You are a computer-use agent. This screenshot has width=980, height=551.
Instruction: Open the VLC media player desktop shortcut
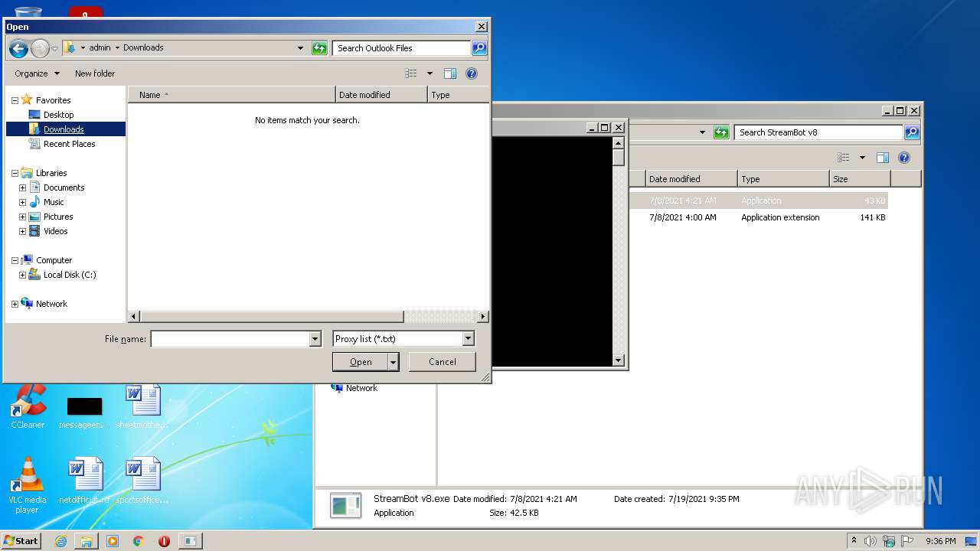[27, 485]
